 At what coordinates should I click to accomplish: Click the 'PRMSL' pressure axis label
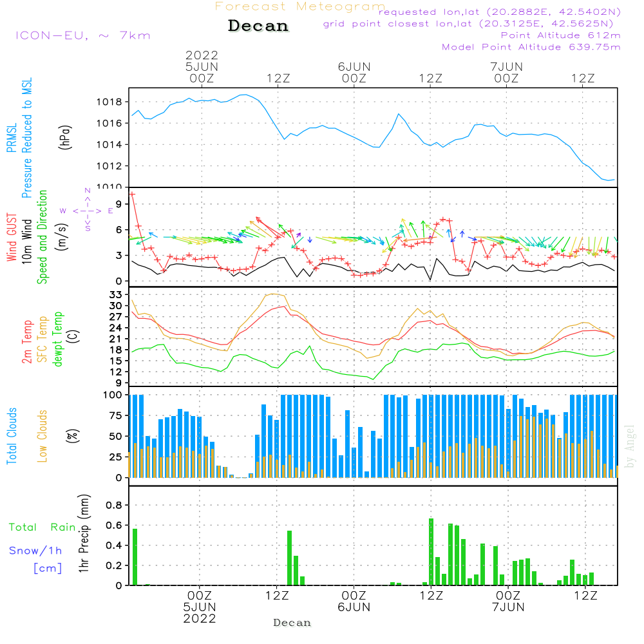[x=12, y=138]
